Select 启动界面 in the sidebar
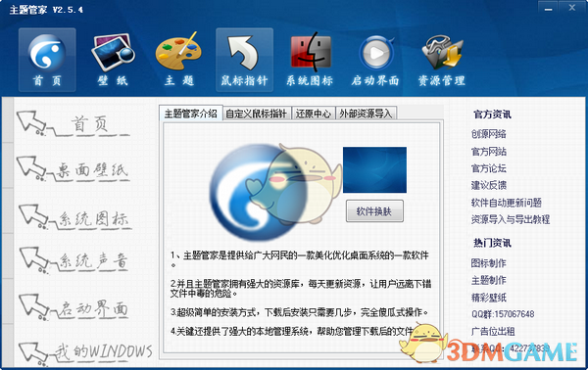This screenshot has width=588, height=370. (x=74, y=308)
